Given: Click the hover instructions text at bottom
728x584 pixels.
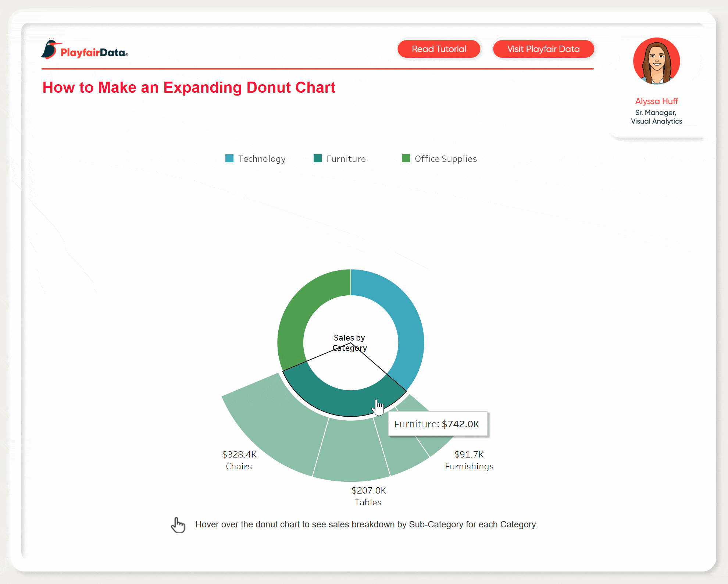Looking at the screenshot, I should [x=367, y=524].
